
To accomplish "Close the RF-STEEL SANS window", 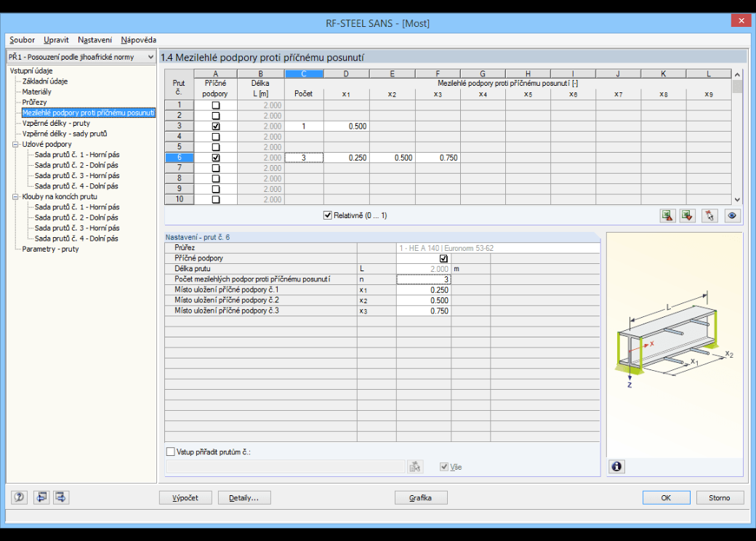I will [741, 20].
